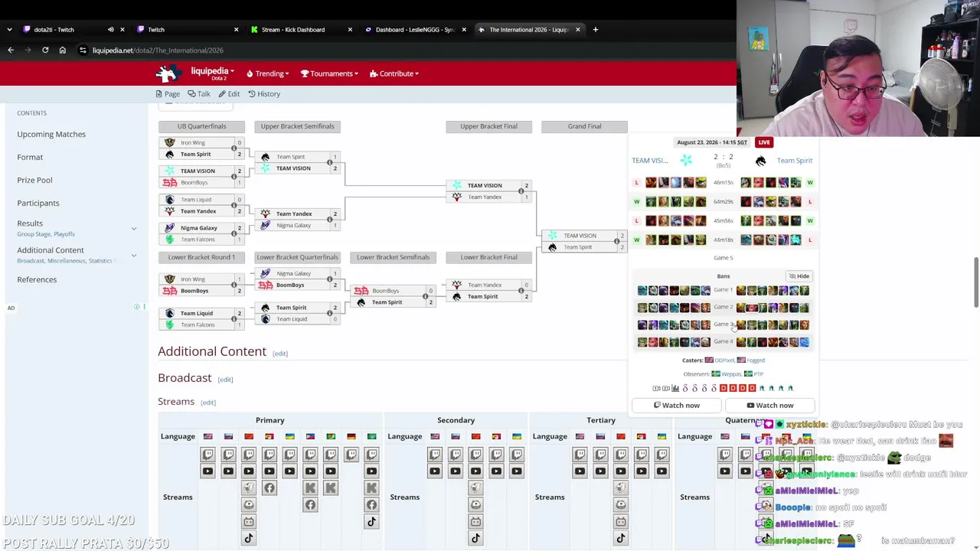
Task: Click the Twitch icon in Tertiary English stream column
Action: coord(580,455)
